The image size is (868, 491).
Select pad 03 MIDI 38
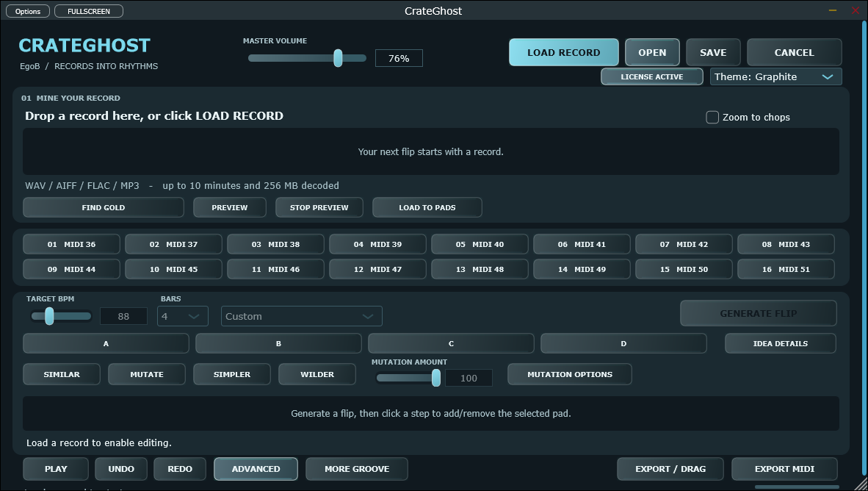pos(275,244)
